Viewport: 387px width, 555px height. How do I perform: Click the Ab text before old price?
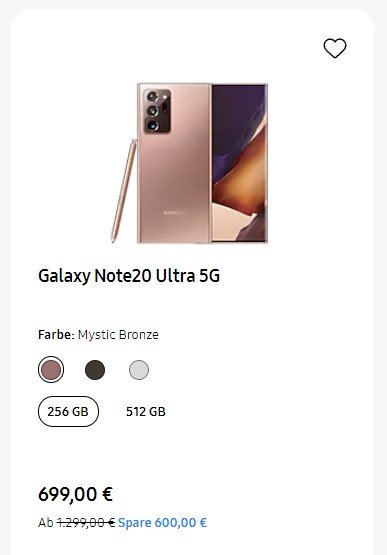(x=46, y=522)
